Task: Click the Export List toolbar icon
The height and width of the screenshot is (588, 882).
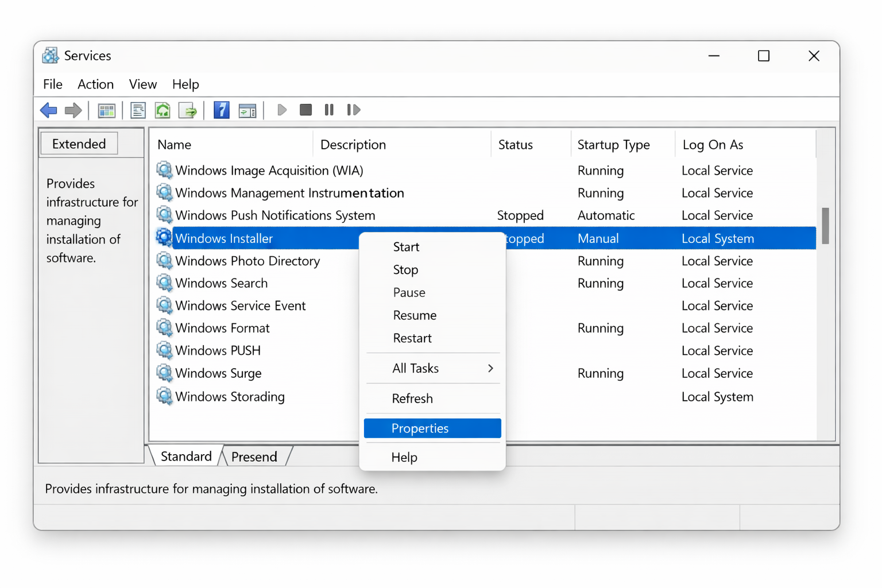Action: click(x=188, y=110)
